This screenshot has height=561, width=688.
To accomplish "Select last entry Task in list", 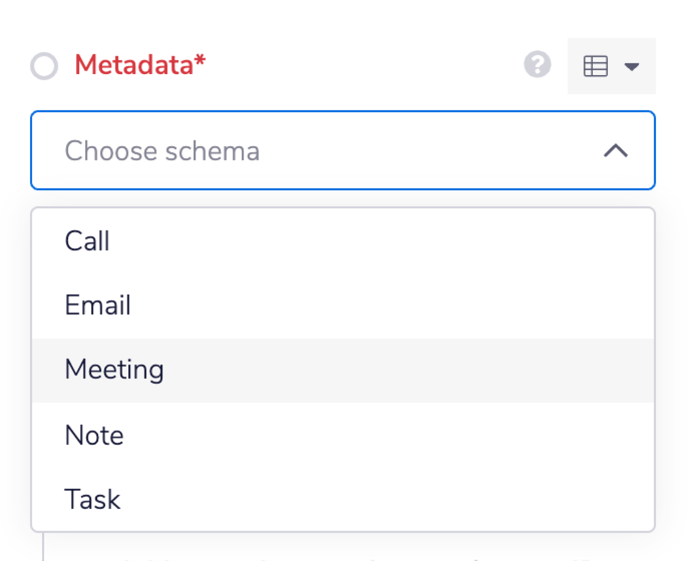I will pos(343,499).
